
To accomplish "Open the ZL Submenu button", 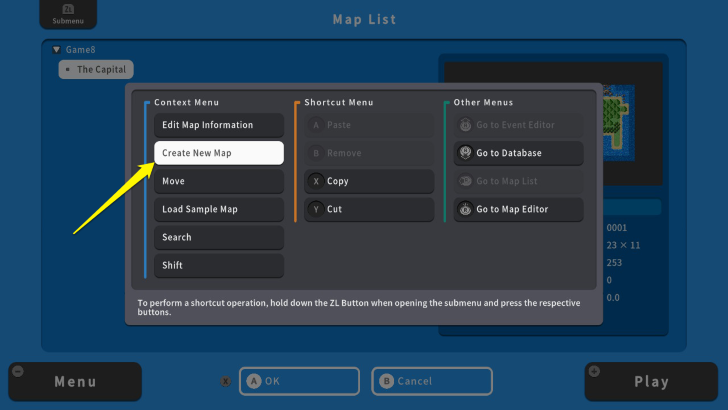I will pos(68,14).
